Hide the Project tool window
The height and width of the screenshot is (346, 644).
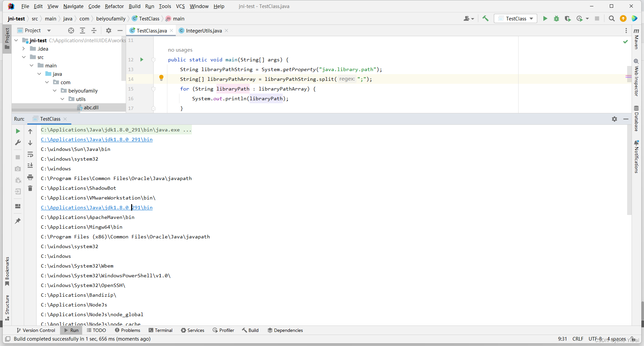pyautogui.click(x=120, y=31)
